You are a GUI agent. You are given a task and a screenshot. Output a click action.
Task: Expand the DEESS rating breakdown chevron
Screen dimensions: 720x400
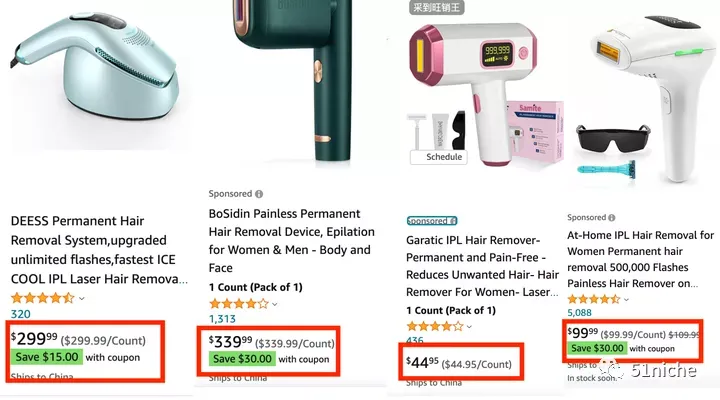[x=82, y=299]
